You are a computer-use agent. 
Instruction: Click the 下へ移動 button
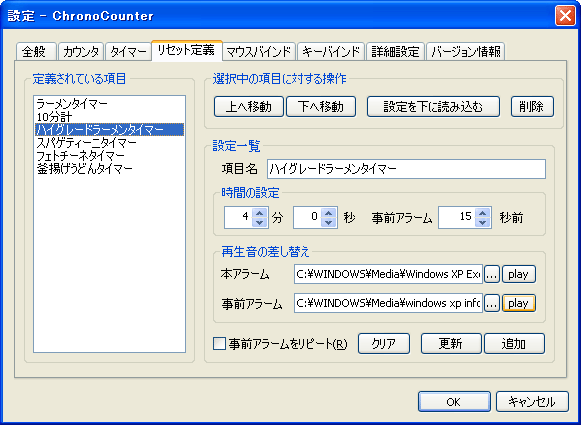click(321, 107)
